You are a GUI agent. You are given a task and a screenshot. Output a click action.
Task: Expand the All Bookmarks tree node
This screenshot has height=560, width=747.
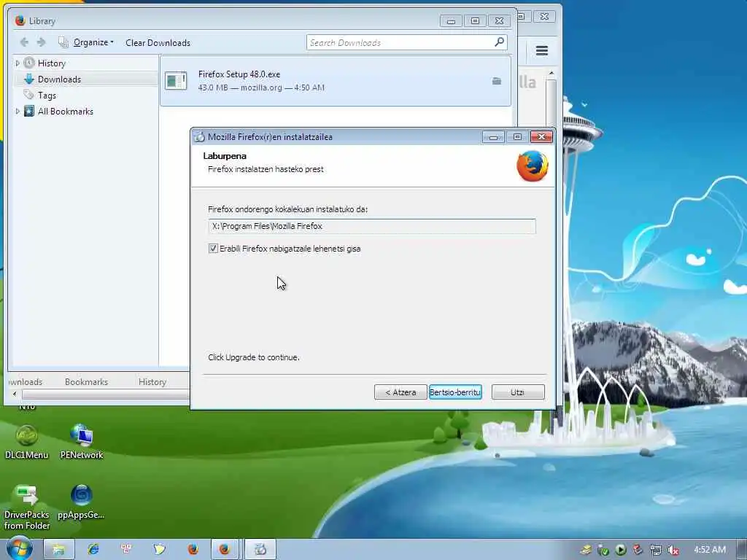(x=18, y=112)
